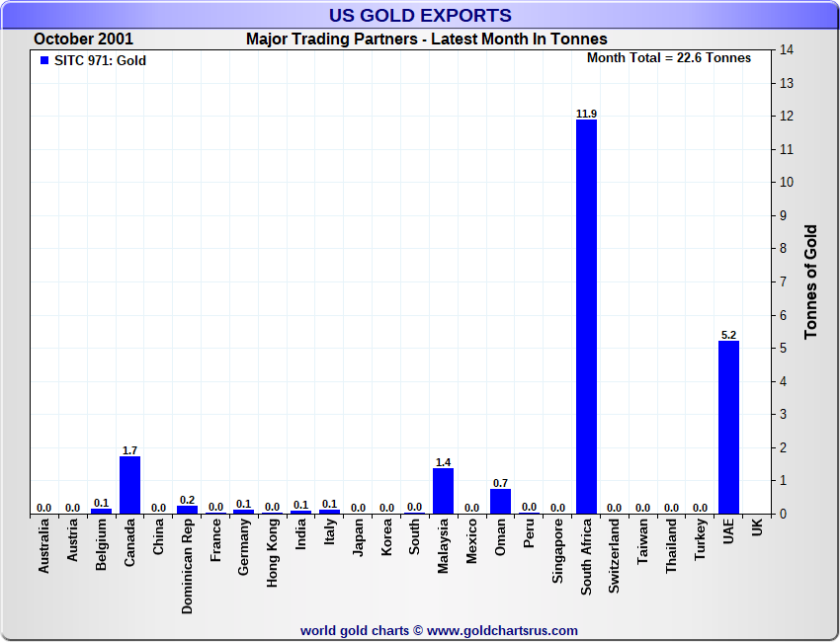
Task: Click the 'Switzerland' axis label
Action: pos(615,556)
